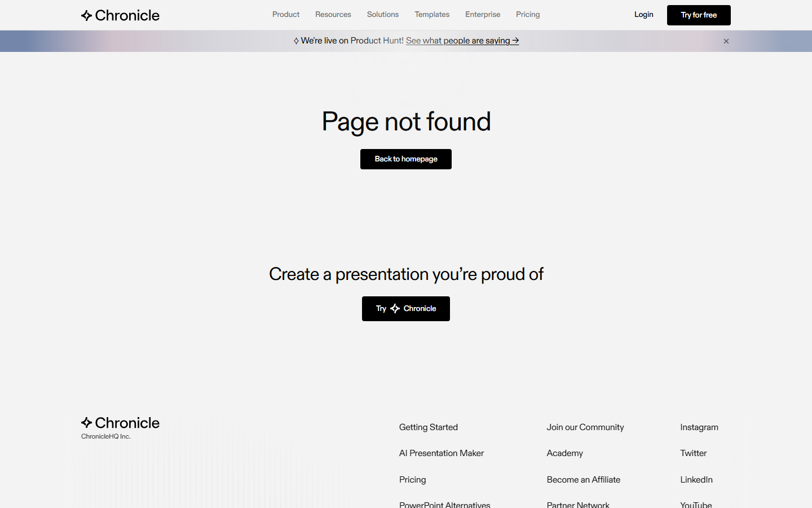The width and height of the screenshot is (812, 508).
Task: Click the sparkle icon inside the Try Chronicle button
Action: point(395,309)
